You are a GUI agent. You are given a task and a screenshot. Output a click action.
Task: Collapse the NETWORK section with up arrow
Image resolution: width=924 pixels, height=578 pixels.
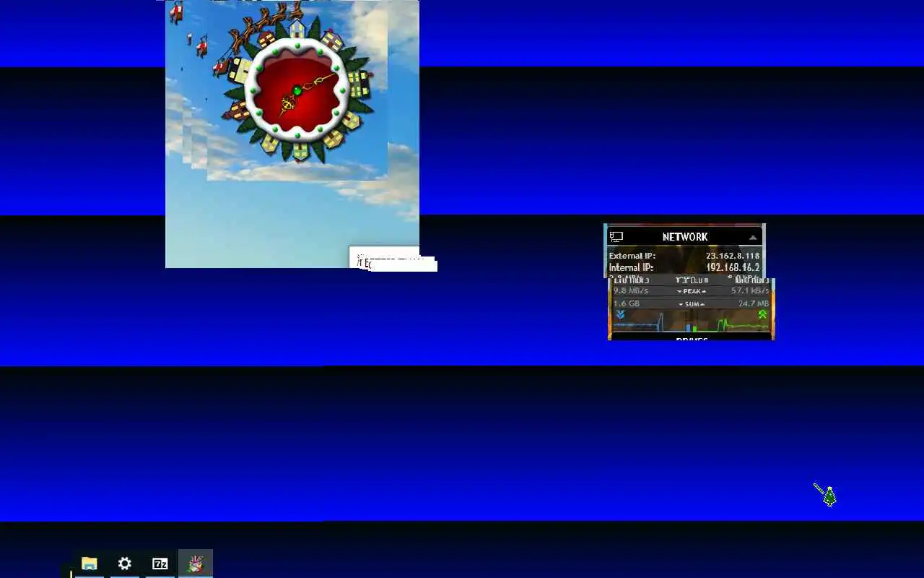(752, 237)
